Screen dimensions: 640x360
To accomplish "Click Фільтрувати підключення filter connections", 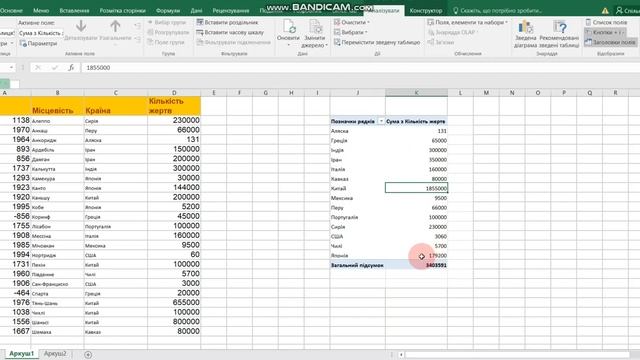I will (233, 42).
